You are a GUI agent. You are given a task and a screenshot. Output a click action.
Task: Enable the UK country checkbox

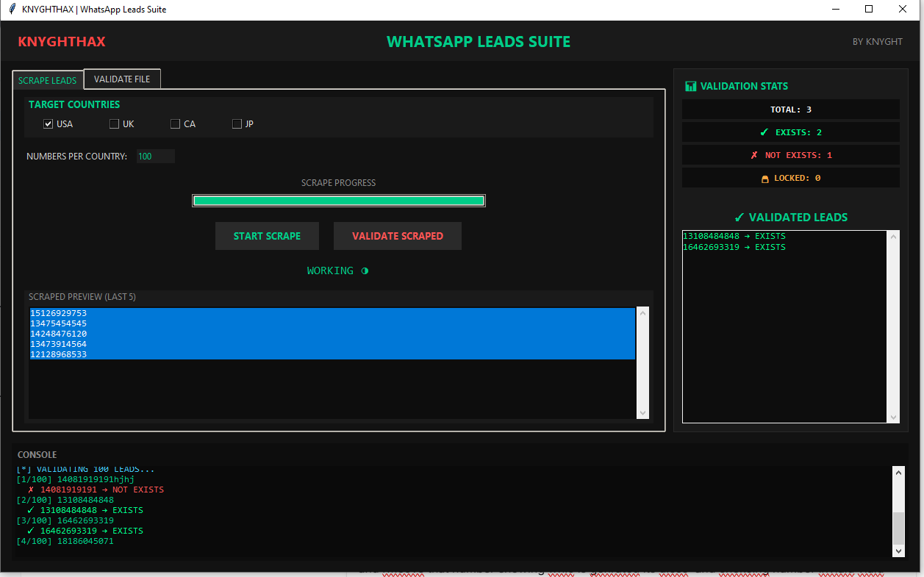tap(114, 124)
